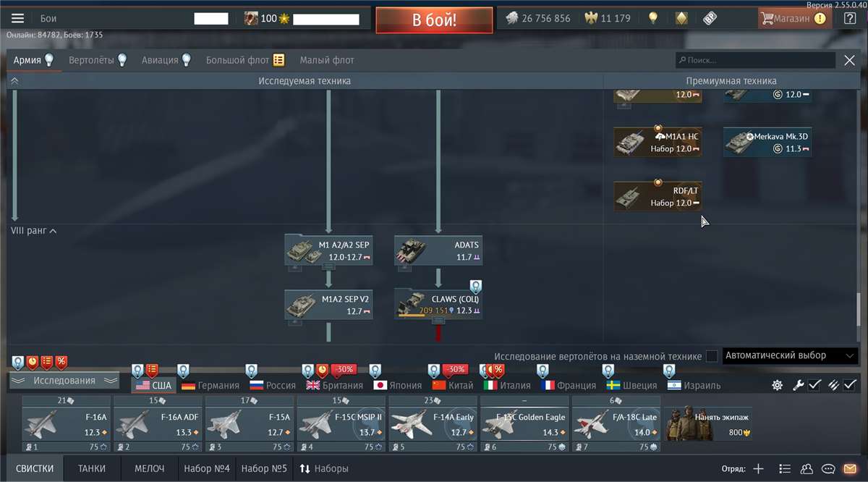Screen dimensions: 868x482
Task: Toggle helicopter research on ground vehicles checkbox
Action: 712,356
